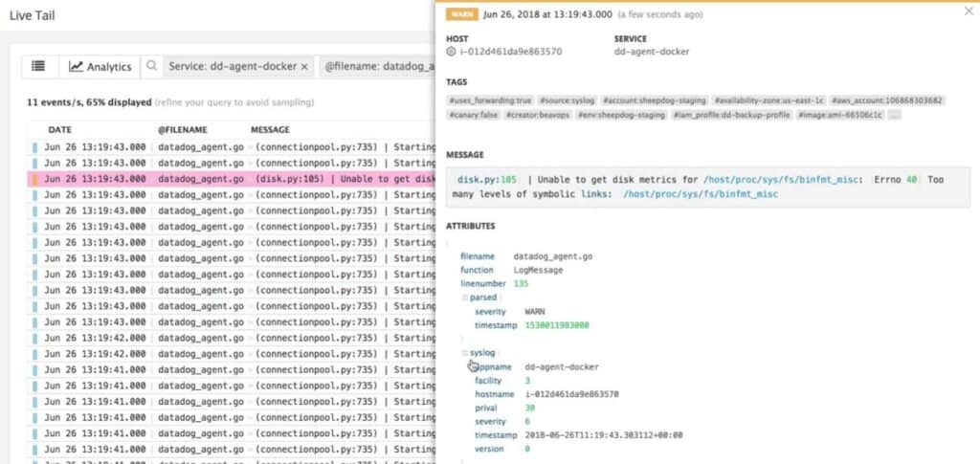Click the search magnifier icon
The image size is (980, 464).
pyautogui.click(x=150, y=66)
